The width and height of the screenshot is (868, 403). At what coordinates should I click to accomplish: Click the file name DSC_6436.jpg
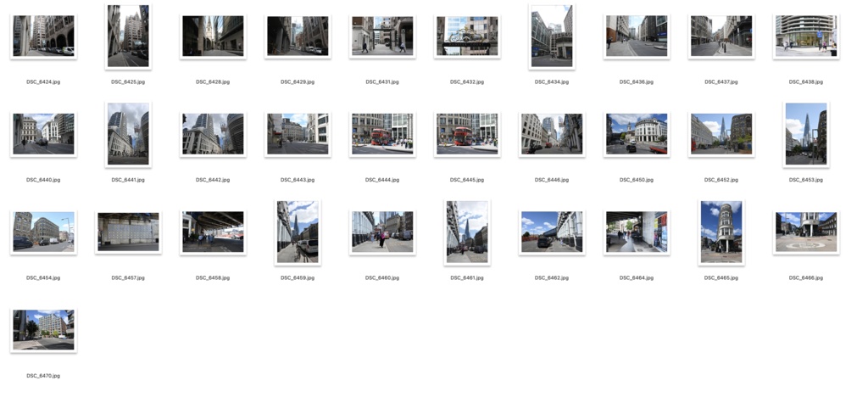click(x=636, y=82)
